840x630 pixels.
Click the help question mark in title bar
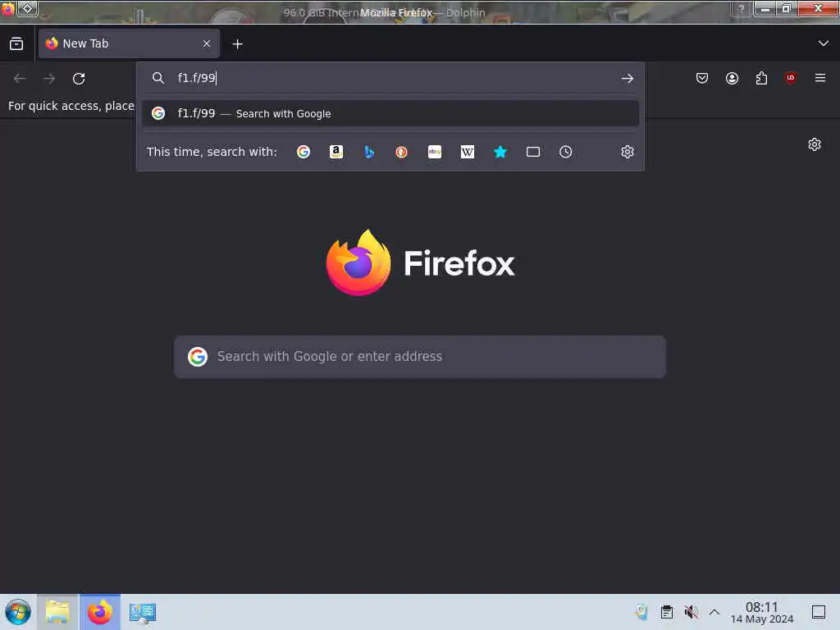[x=741, y=9]
